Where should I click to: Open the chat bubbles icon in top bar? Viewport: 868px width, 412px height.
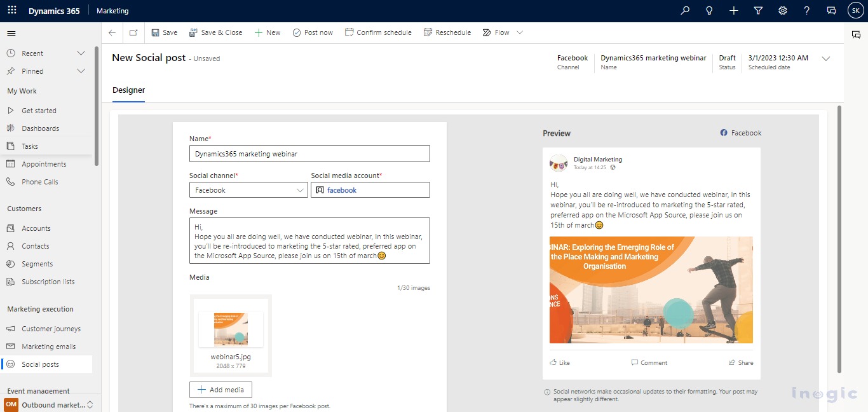coord(831,11)
